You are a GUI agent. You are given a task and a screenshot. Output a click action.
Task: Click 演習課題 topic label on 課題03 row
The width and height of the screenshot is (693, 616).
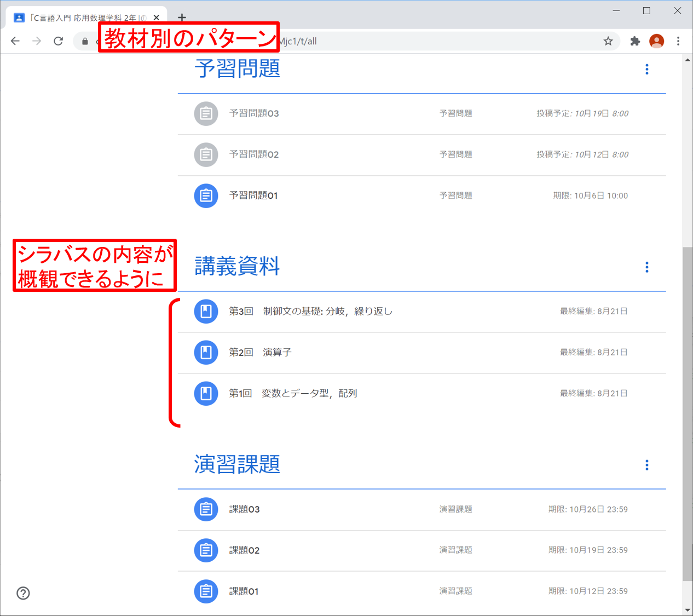click(x=455, y=509)
